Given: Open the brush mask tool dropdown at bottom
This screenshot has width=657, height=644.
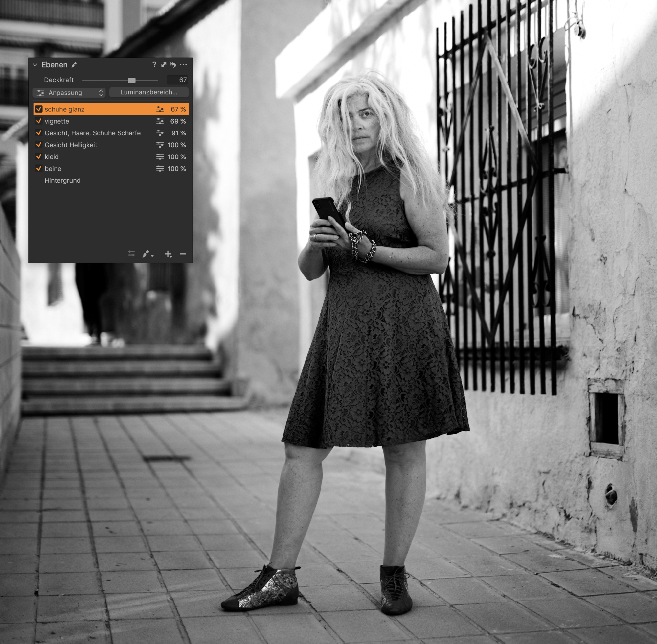Looking at the screenshot, I should [148, 254].
